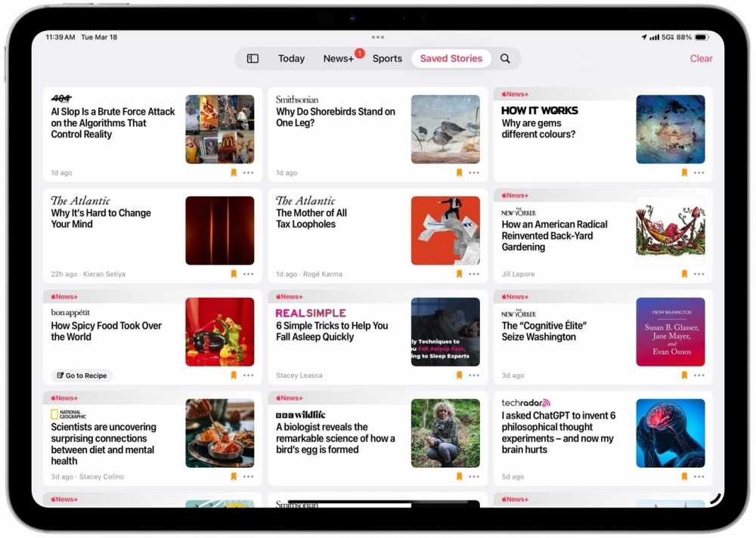Read 'The "Cognitive Elite" Seize Washington' headline
The image size is (756, 538).
(544, 331)
